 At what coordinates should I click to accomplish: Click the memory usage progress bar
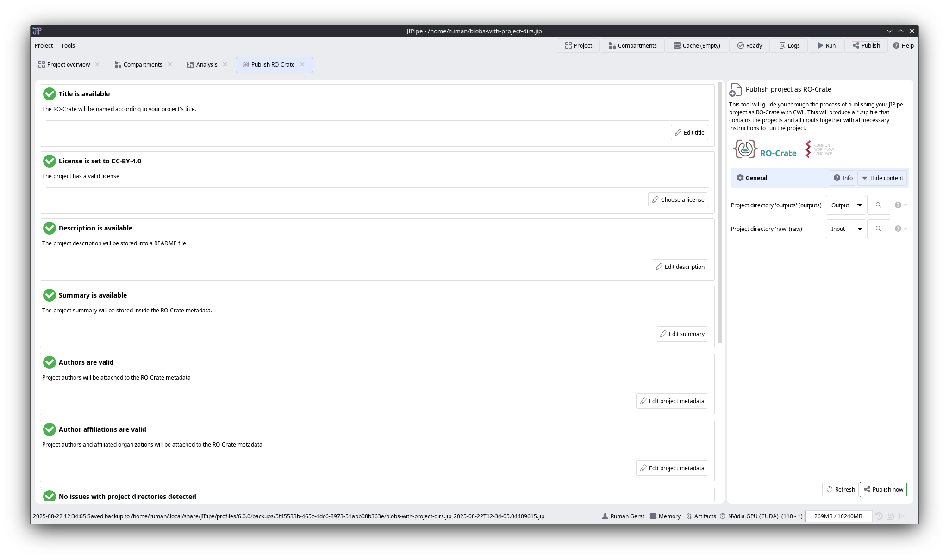838,516
